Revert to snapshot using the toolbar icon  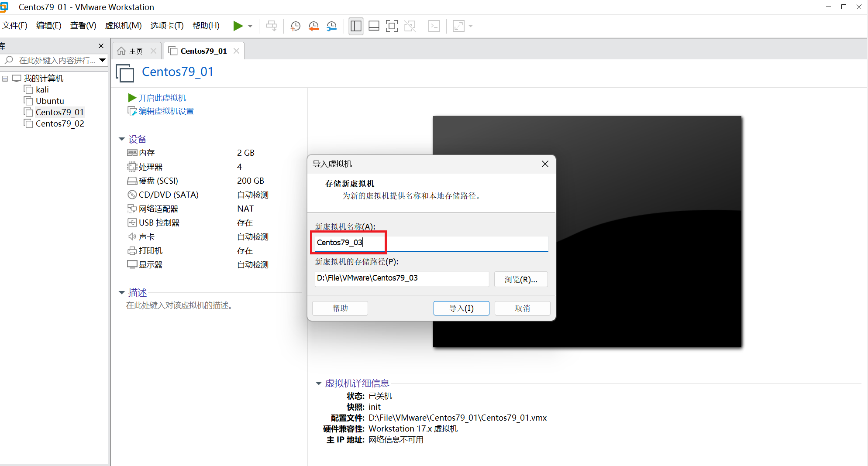tap(313, 26)
